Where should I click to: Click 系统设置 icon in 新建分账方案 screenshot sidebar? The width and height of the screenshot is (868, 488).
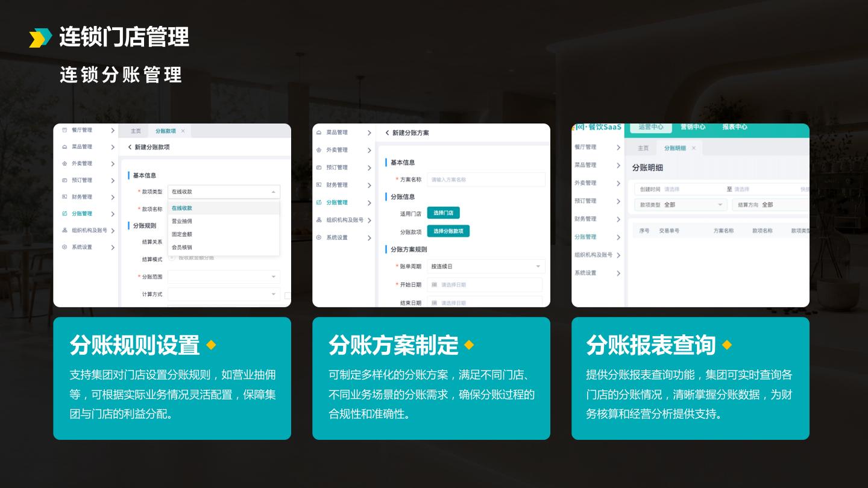pyautogui.click(x=319, y=237)
